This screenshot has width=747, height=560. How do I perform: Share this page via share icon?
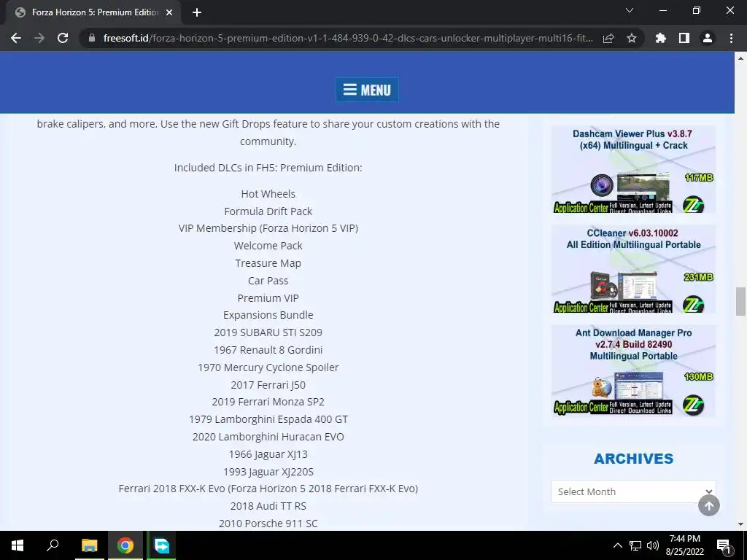608,38
